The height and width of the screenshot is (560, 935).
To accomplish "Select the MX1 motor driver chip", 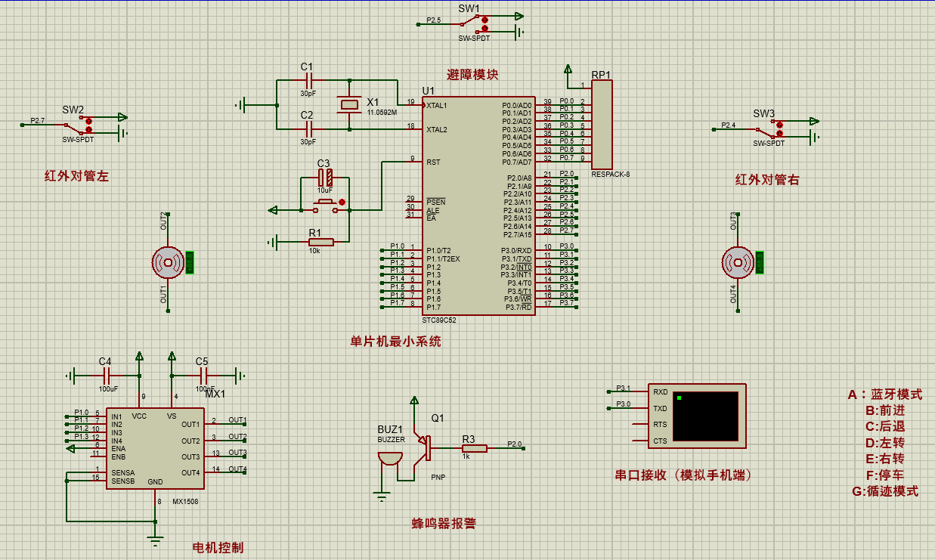I will coord(154,450).
